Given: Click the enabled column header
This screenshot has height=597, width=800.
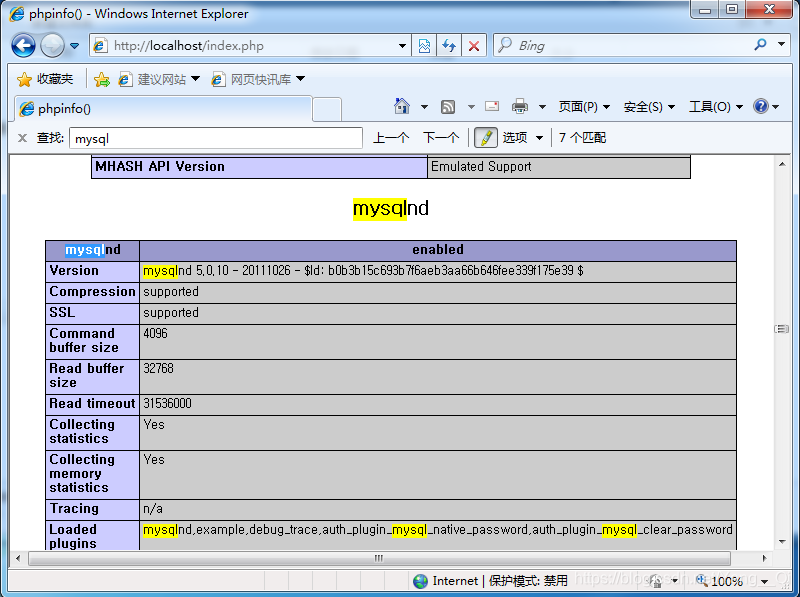Looking at the screenshot, I should coord(438,250).
